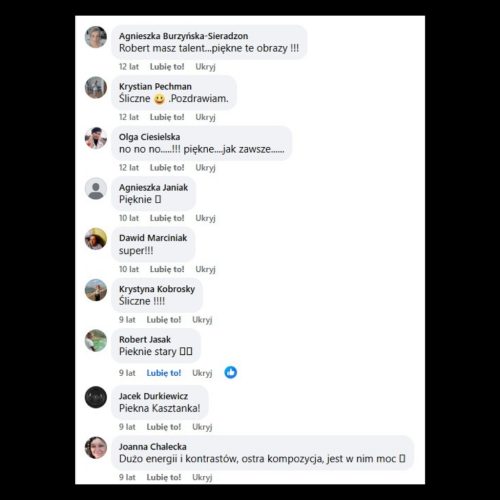Hide Olga Ciesielska's comment with Ukryj
This screenshot has height=500, width=500.
click(205, 168)
